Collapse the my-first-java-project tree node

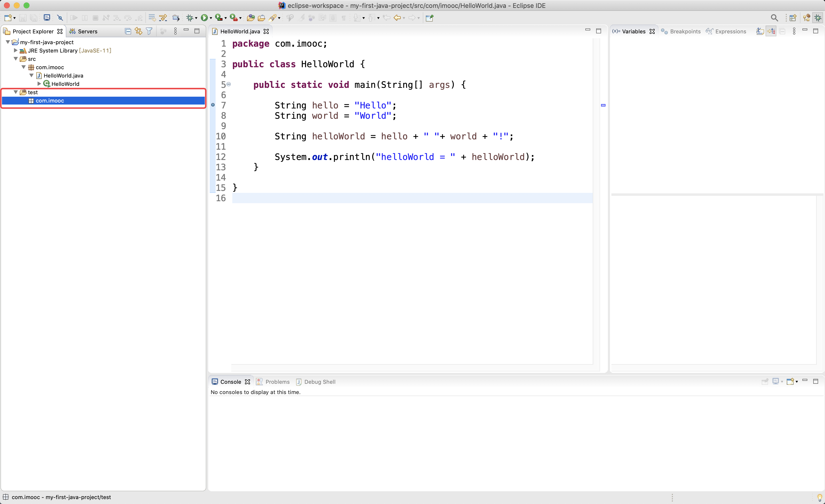[x=8, y=42]
